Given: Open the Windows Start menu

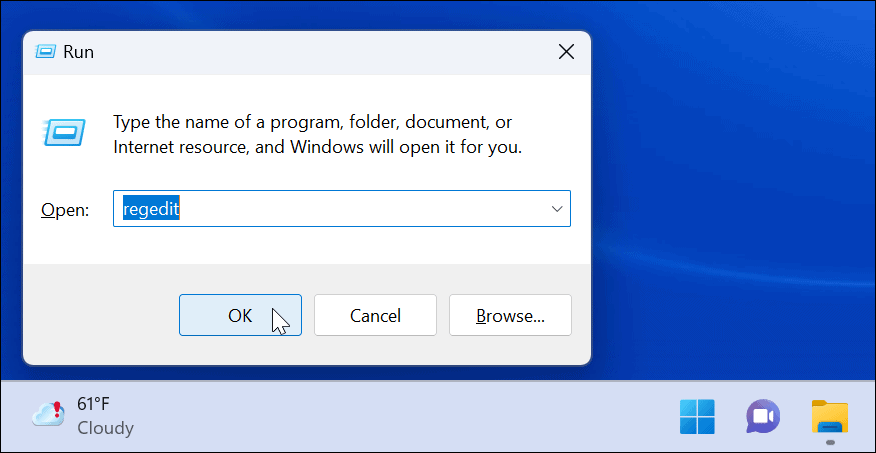Looking at the screenshot, I should pos(697,416).
